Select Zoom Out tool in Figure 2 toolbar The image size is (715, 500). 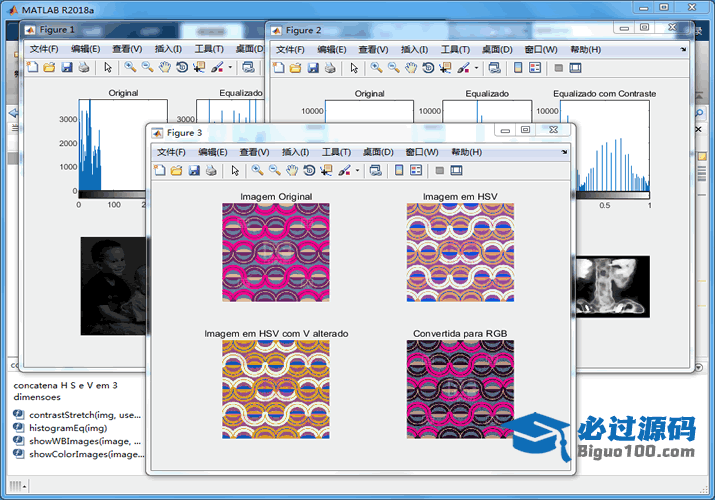click(394, 68)
